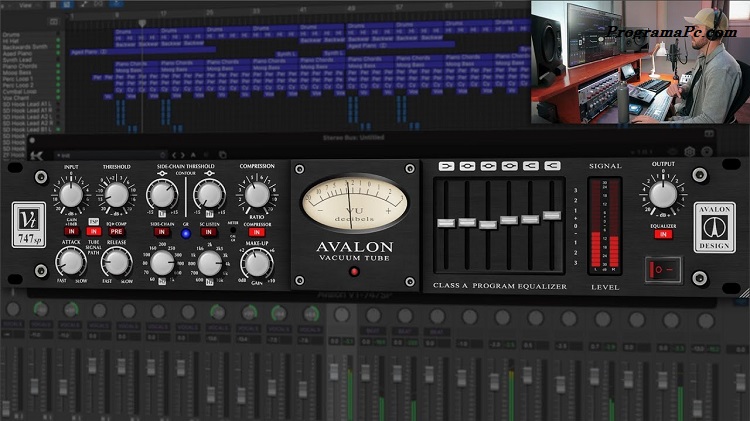Screen dimensions: 750x421
Task: Click the first EQ band fader
Action: [446, 223]
